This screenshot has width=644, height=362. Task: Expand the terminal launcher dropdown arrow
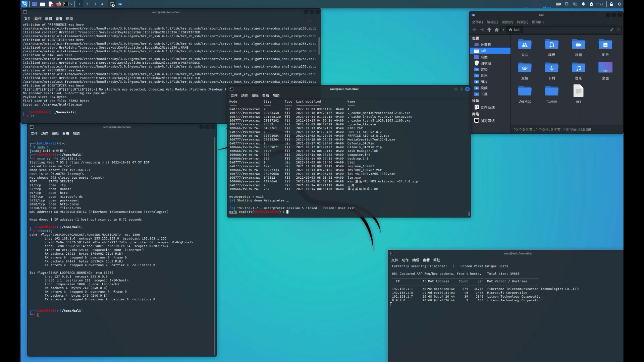pos(71,4)
